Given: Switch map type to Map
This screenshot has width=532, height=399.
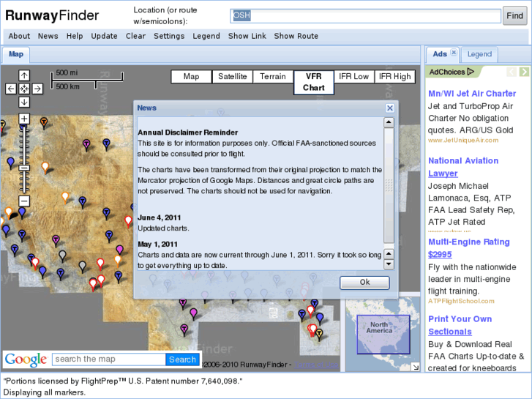Looking at the screenshot, I should pos(191,76).
